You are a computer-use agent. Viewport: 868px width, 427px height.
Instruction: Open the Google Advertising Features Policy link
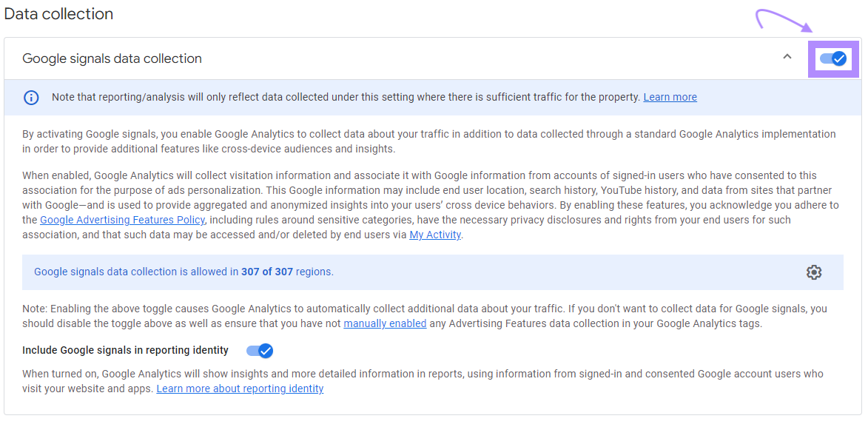(x=122, y=220)
